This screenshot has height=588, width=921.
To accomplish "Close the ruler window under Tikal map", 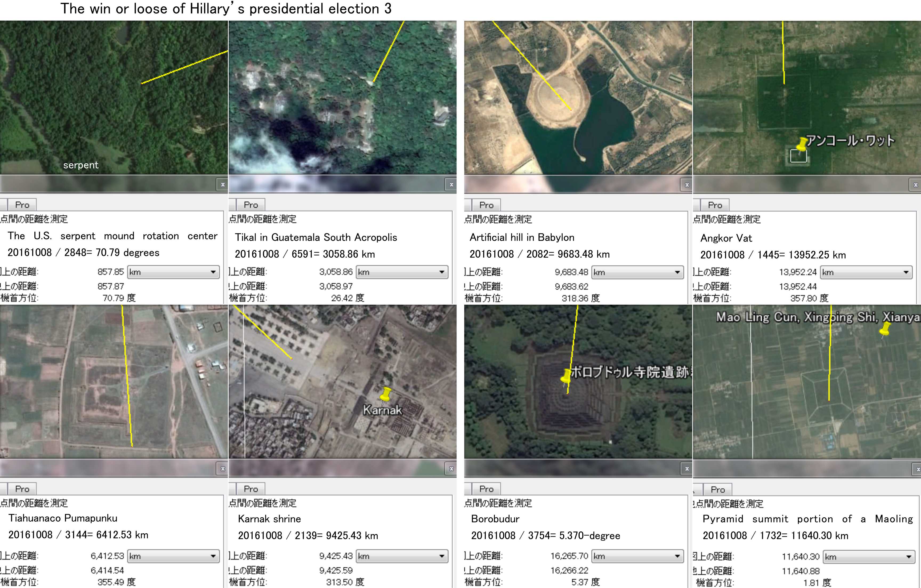I will pos(451,185).
